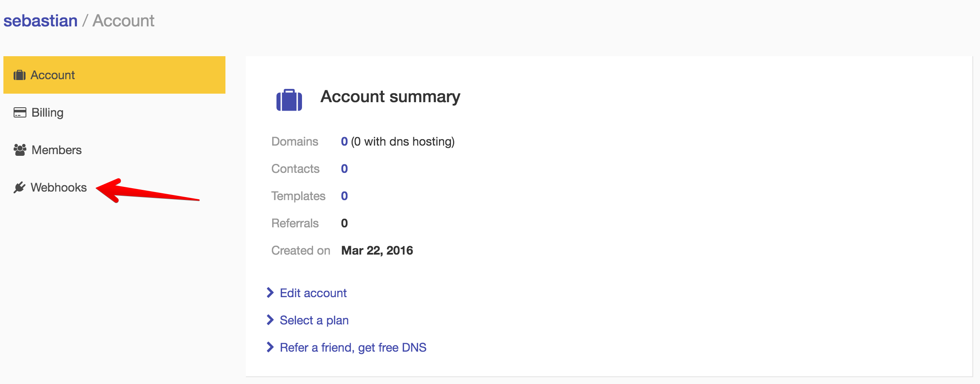Click the Account summary heading text
Image resolution: width=980 pixels, height=384 pixels.
pos(390,97)
